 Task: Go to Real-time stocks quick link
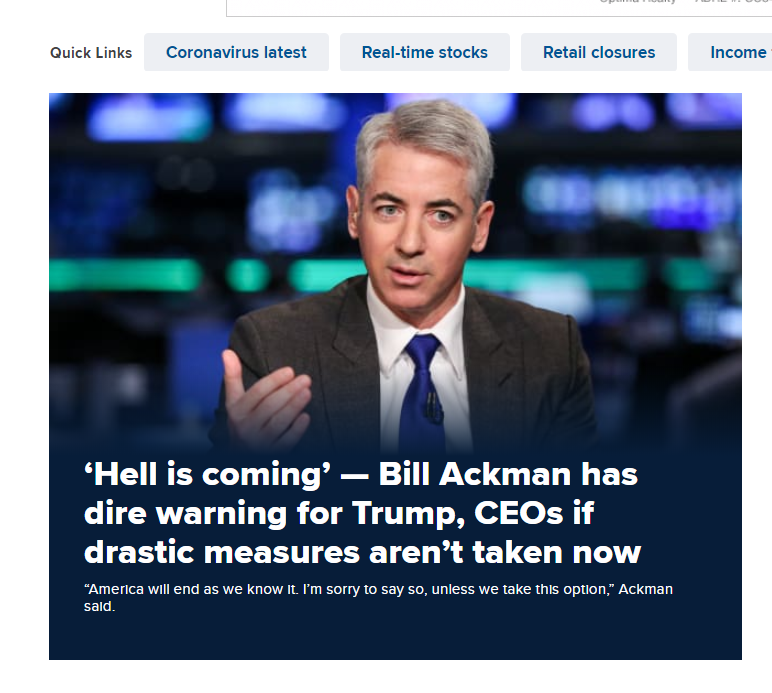pos(424,52)
